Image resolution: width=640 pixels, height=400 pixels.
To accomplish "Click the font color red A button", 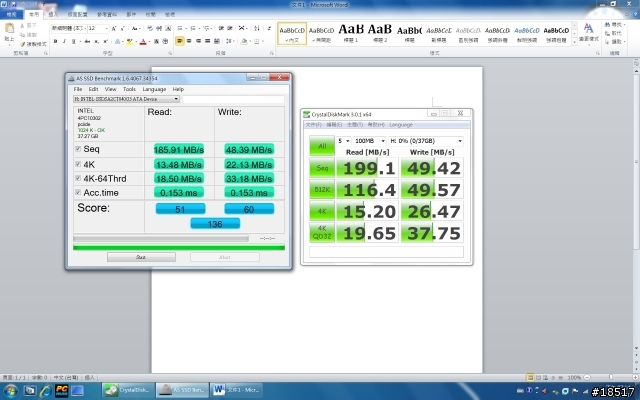I will point(143,41).
